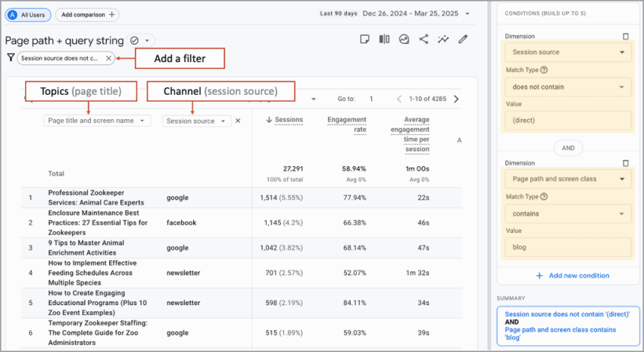Image resolution: width=644 pixels, height=352 pixels.
Task: Click the share report icon
Action: click(424, 39)
